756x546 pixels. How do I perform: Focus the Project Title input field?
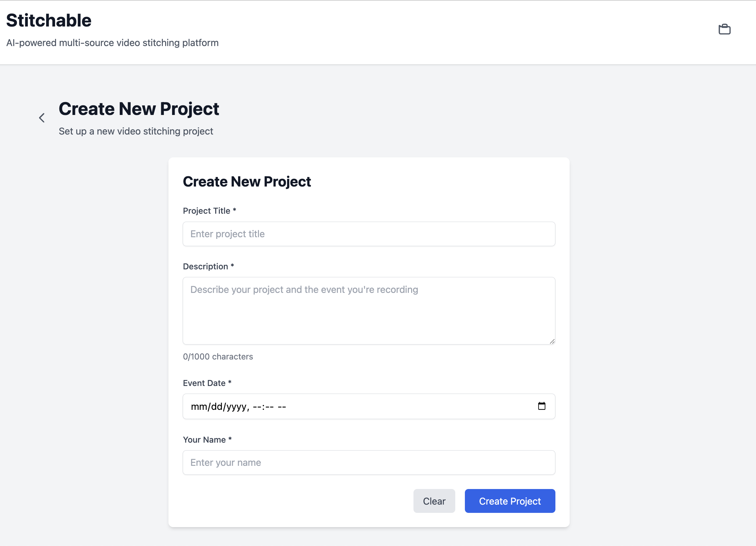(x=369, y=234)
